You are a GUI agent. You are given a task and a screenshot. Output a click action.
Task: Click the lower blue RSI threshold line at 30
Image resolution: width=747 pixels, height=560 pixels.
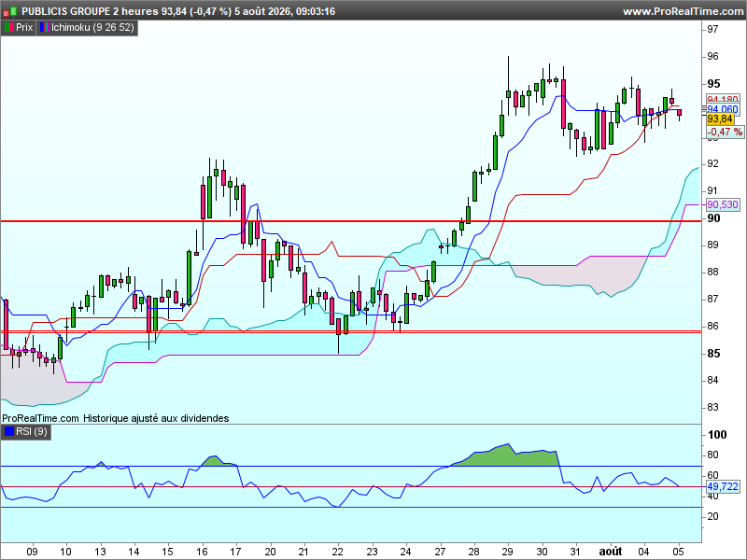[x=351, y=508]
